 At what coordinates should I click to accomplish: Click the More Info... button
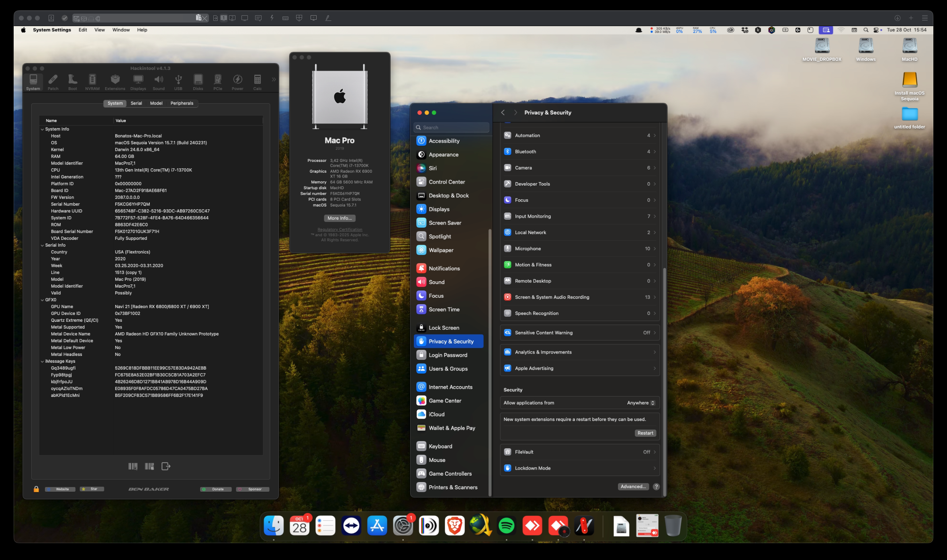point(340,218)
